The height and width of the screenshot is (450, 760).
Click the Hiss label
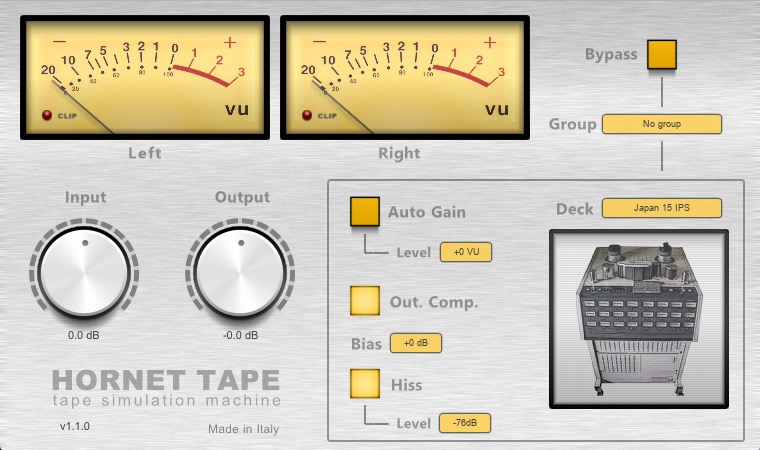(x=406, y=385)
